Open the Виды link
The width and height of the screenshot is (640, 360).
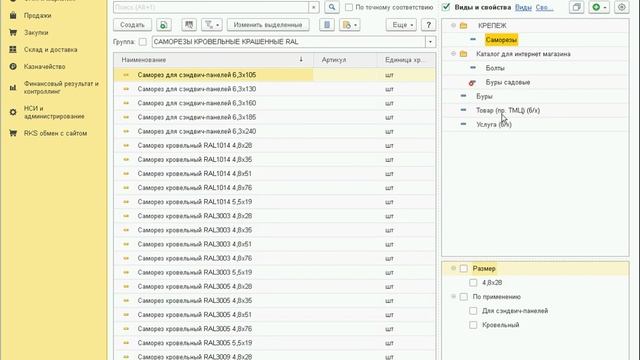(523, 7)
